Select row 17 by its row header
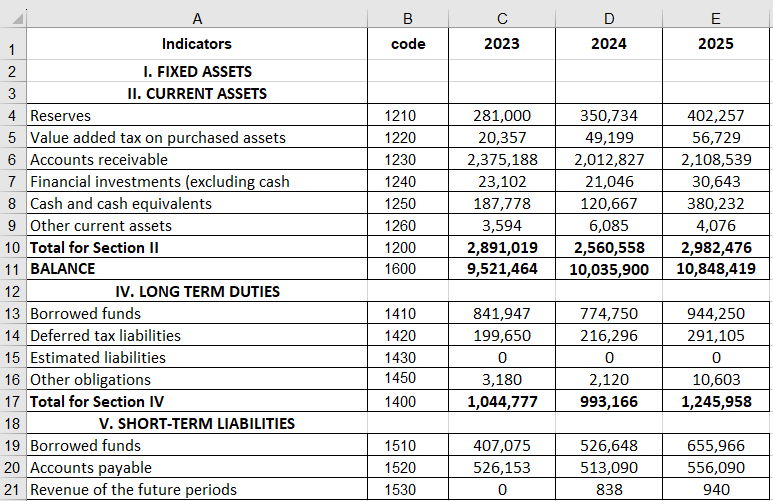 tap(12, 401)
